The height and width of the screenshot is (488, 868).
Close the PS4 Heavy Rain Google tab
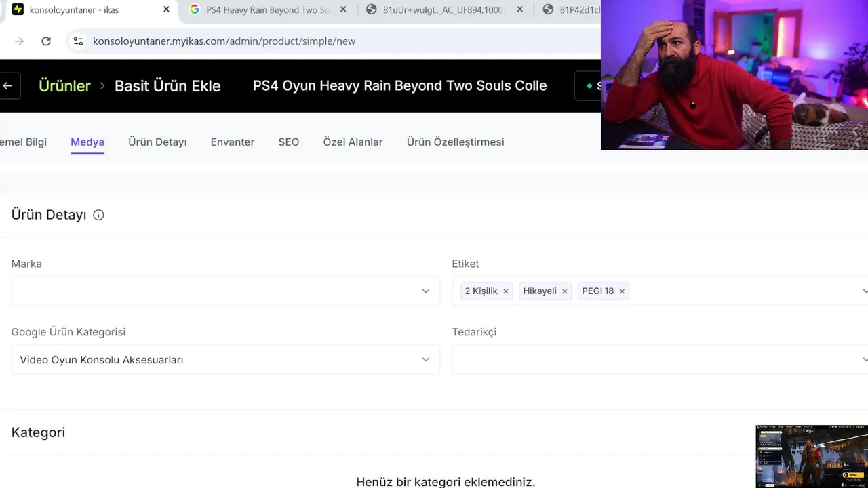point(343,9)
